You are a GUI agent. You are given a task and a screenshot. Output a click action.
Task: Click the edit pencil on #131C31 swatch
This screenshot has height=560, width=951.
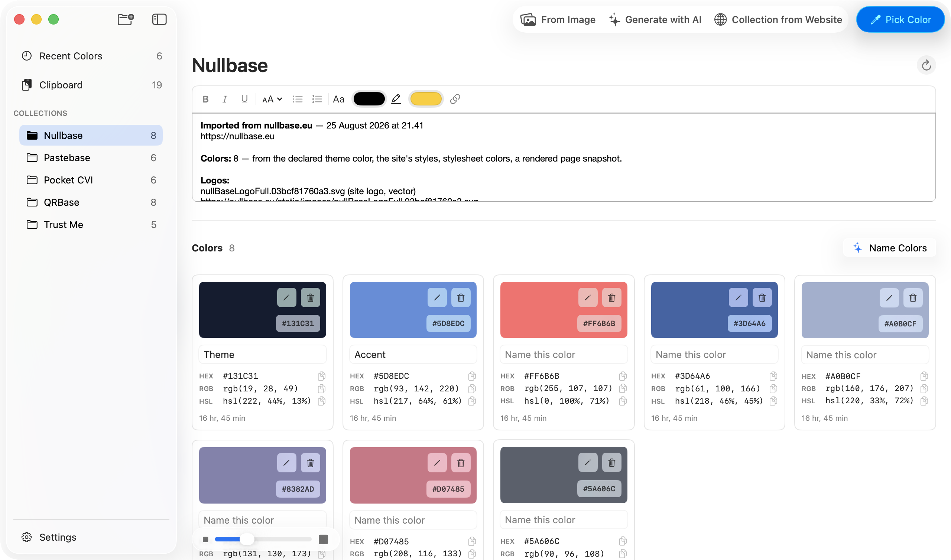click(286, 298)
